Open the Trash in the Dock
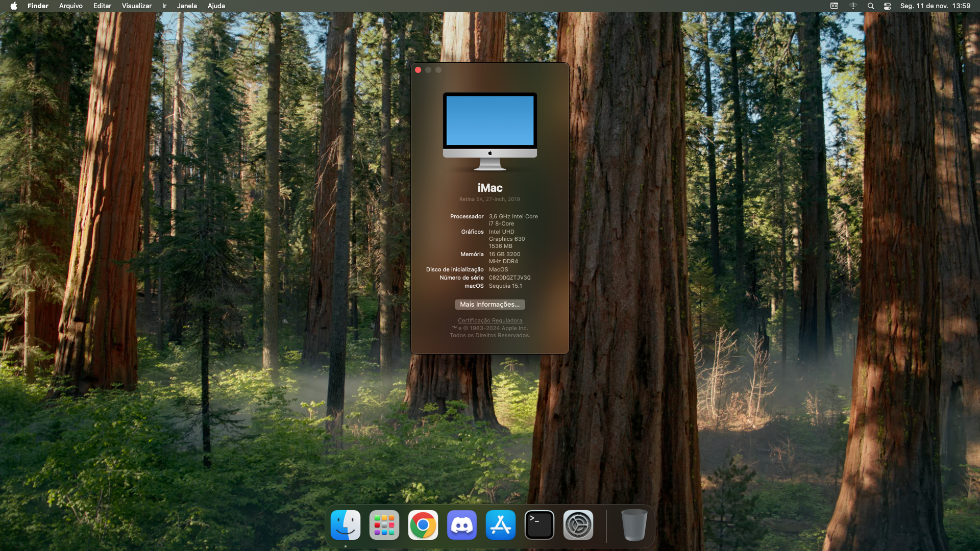Image resolution: width=980 pixels, height=551 pixels. point(634,525)
